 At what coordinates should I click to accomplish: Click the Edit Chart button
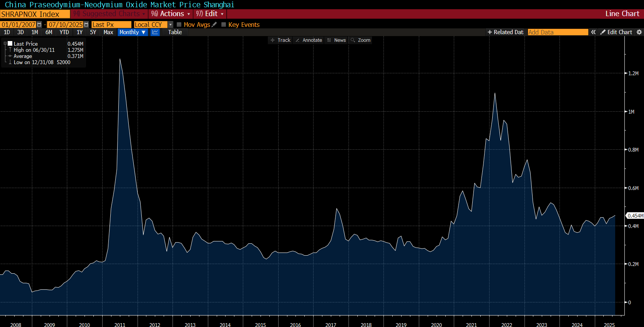coord(616,32)
